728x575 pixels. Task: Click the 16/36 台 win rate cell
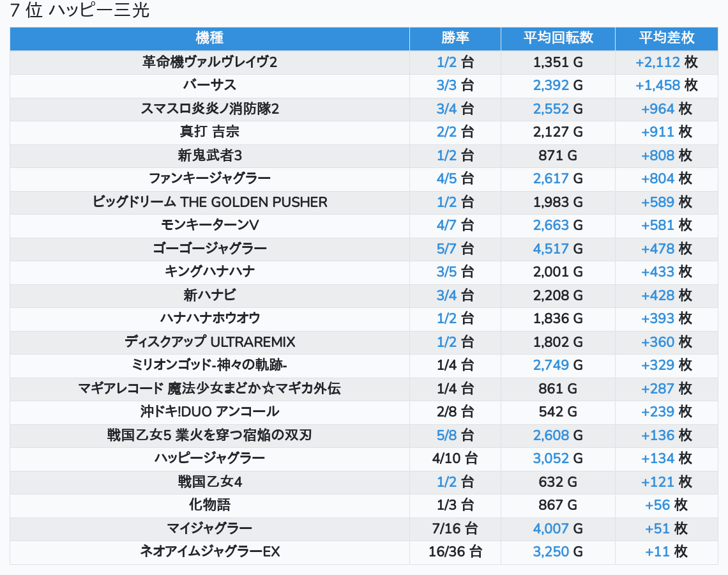[455, 552]
